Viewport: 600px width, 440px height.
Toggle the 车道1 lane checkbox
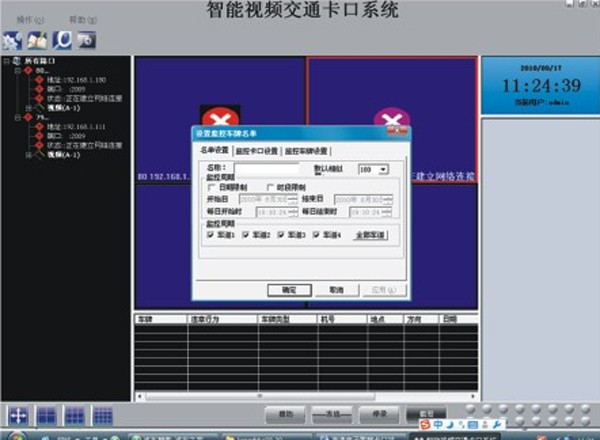(209, 235)
